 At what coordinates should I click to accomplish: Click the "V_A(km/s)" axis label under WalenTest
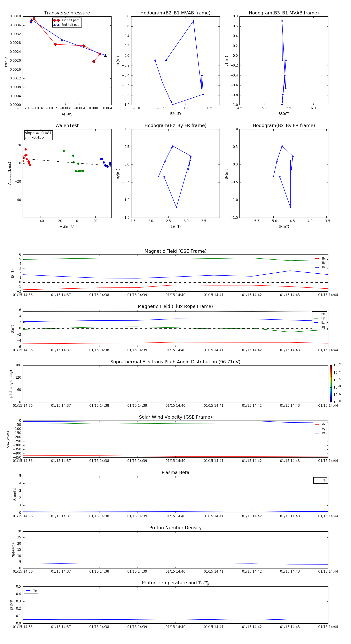point(67,227)
